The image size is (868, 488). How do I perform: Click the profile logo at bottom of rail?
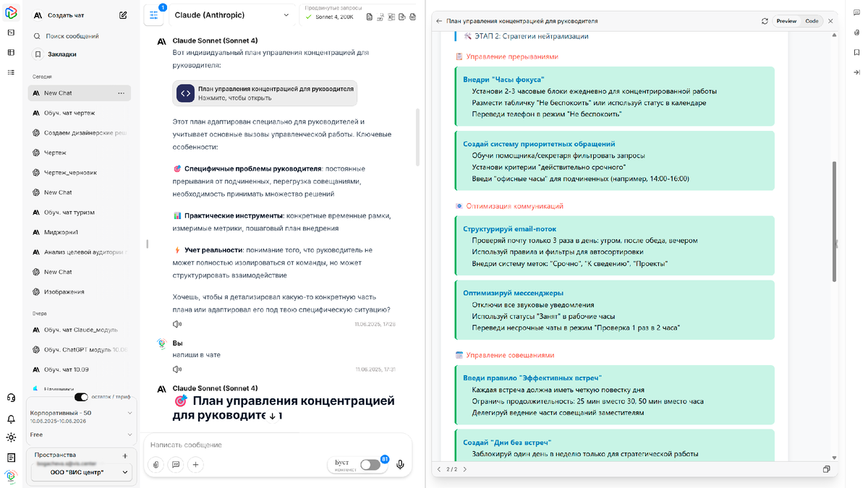11,476
